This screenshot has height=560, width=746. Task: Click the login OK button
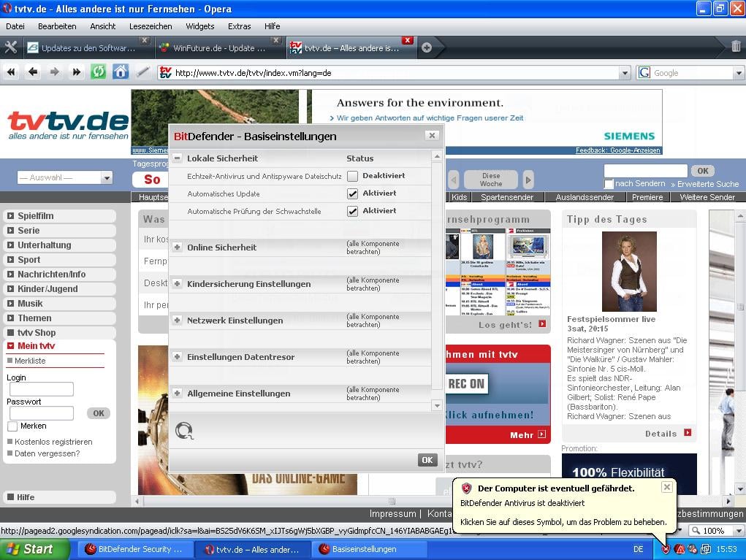point(99,413)
